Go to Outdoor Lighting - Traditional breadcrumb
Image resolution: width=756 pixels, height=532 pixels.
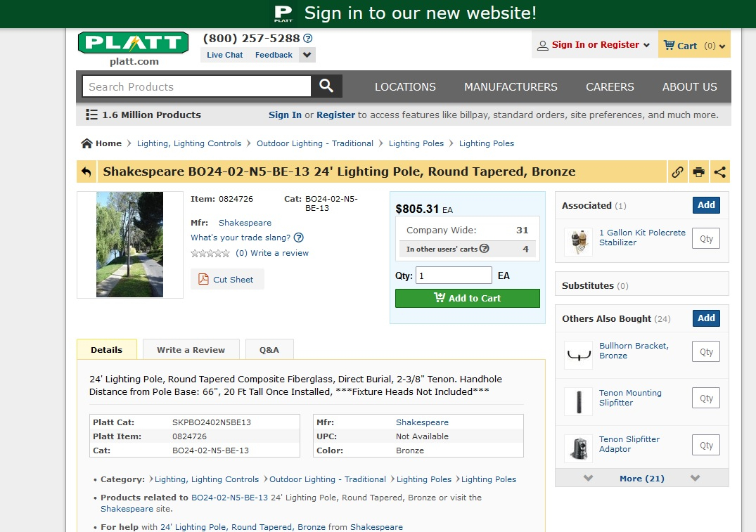tap(315, 143)
